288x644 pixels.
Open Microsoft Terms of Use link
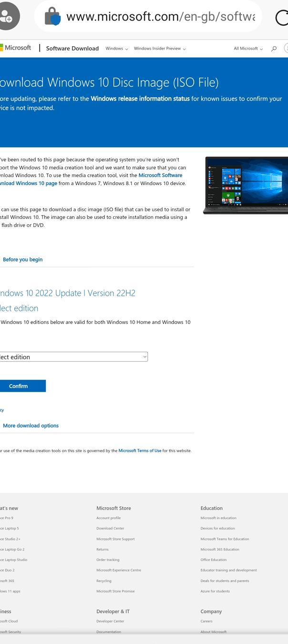click(x=140, y=451)
